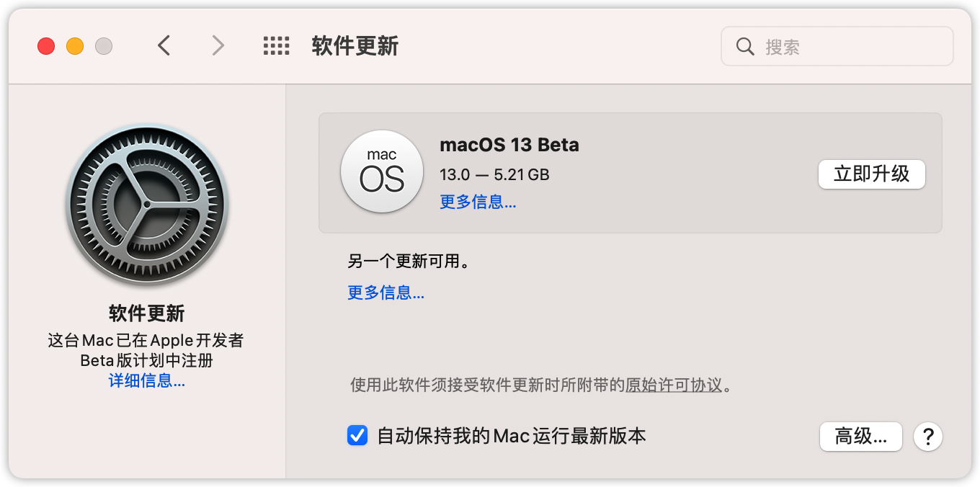Click the 详细信息… link in sidebar
980x487 pixels.
pos(146,381)
